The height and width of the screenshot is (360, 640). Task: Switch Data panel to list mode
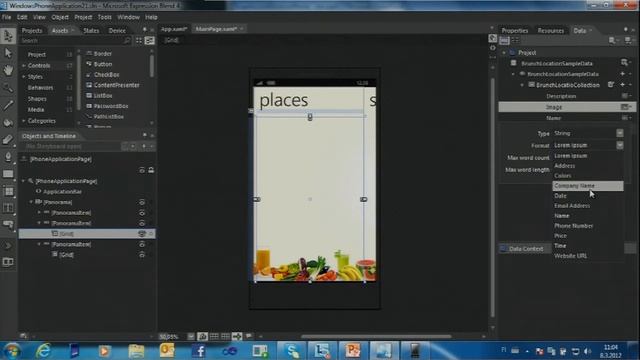(x=504, y=40)
